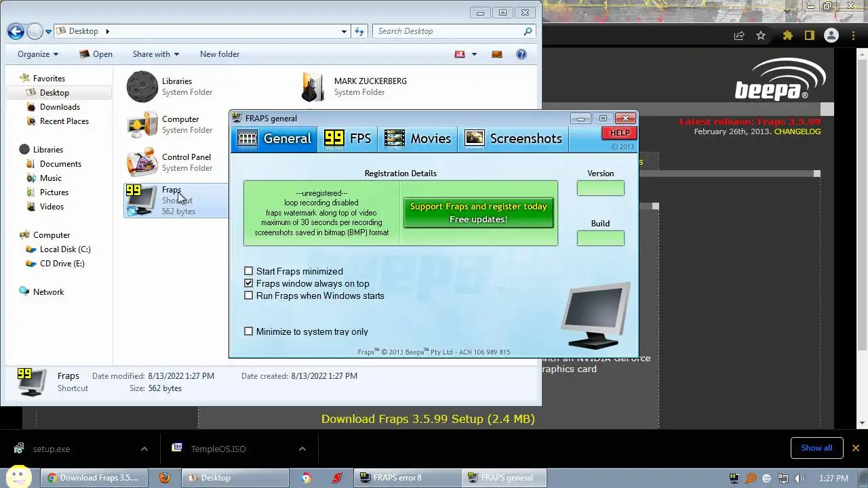Open Videos library in sidebar

click(52, 207)
